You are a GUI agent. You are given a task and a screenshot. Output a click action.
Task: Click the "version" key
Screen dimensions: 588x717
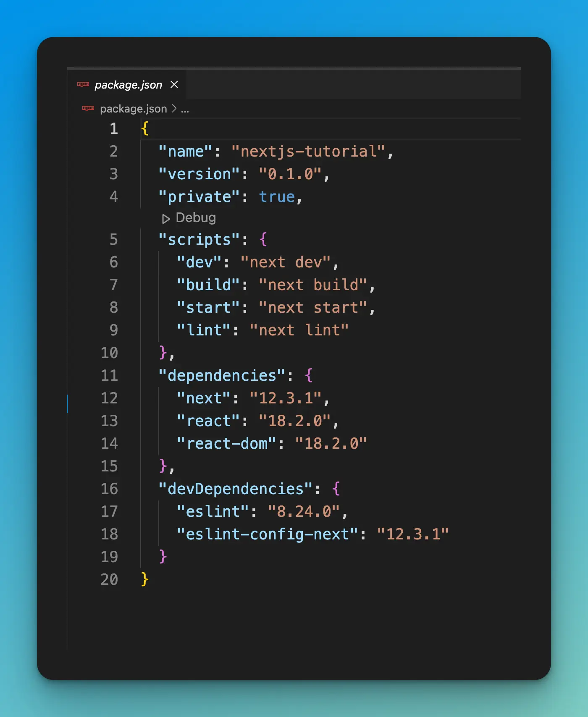coord(199,174)
